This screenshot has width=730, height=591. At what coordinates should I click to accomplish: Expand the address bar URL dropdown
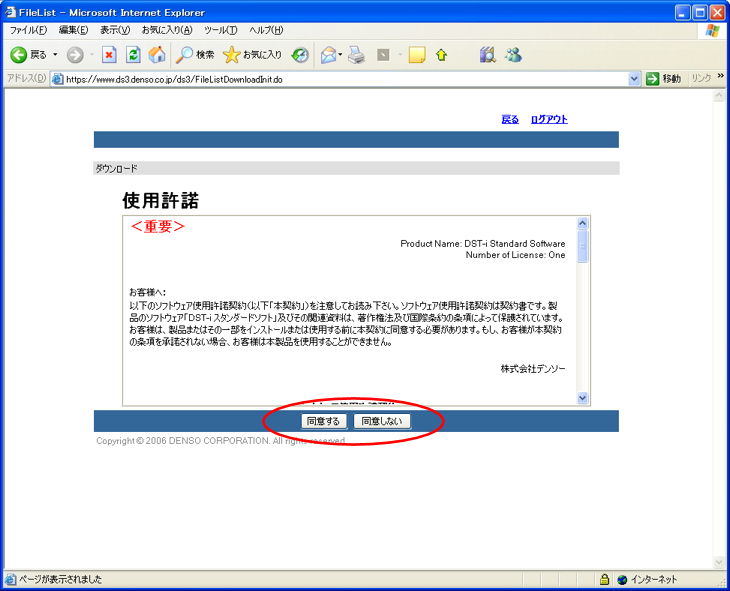tap(634, 79)
